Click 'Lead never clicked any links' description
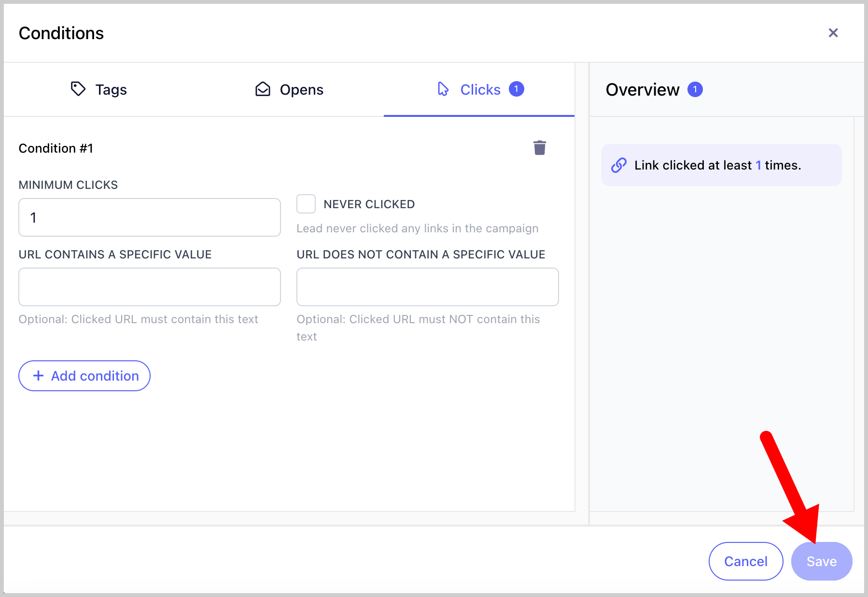 point(417,228)
